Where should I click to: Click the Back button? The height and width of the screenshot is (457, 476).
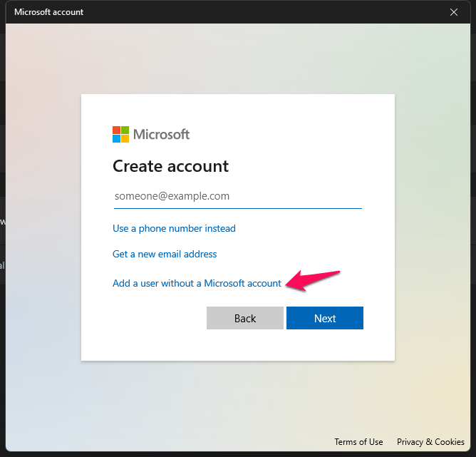(245, 318)
